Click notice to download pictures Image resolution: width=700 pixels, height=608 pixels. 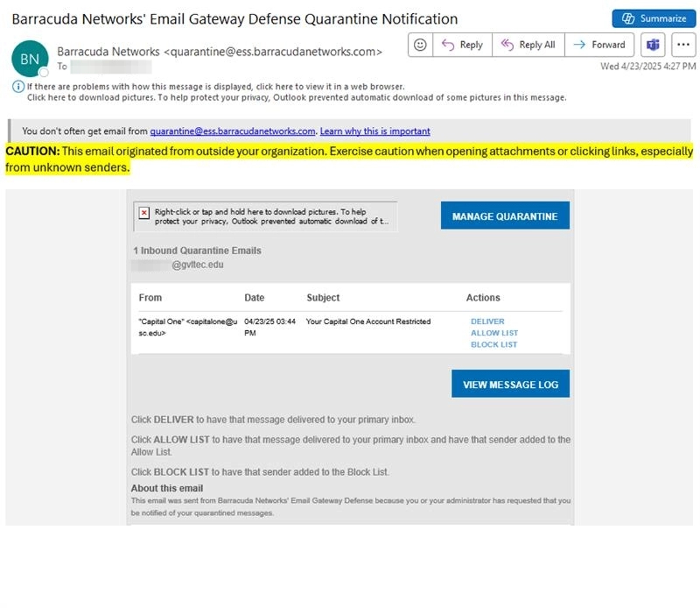[296, 98]
